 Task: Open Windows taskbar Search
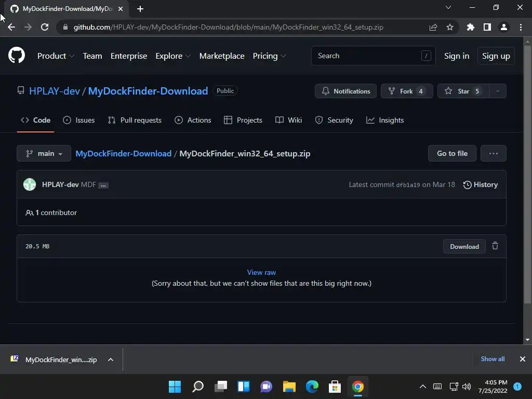pos(198,387)
